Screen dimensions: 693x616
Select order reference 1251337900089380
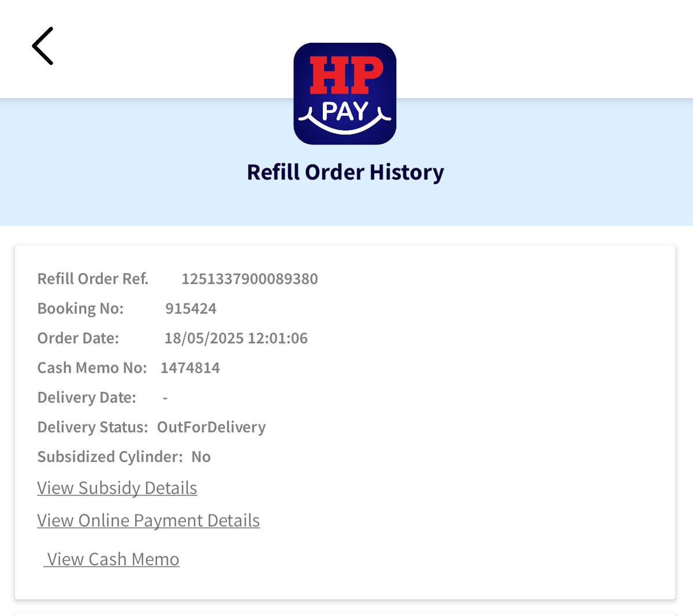[x=249, y=279]
